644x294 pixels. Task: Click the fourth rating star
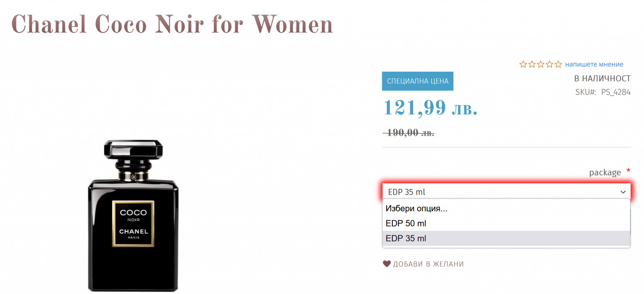(x=549, y=64)
